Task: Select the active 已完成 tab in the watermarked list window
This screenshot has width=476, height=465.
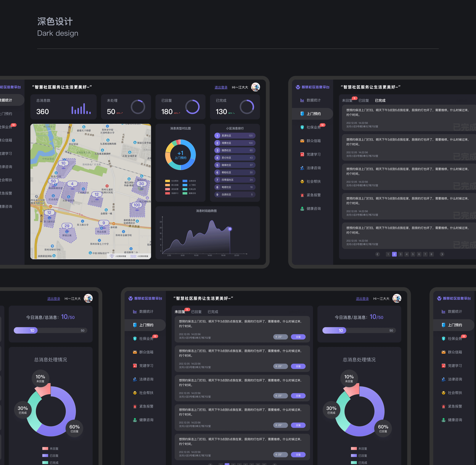Action: pyautogui.click(x=380, y=100)
